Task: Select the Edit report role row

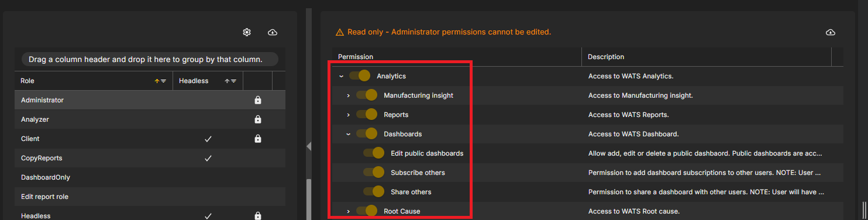Action: (x=150, y=197)
